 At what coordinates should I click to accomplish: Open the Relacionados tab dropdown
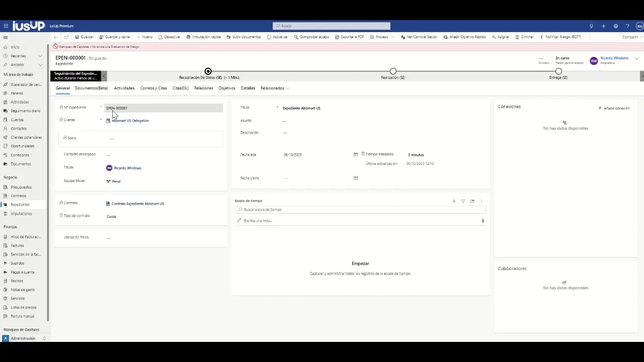[x=275, y=88]
